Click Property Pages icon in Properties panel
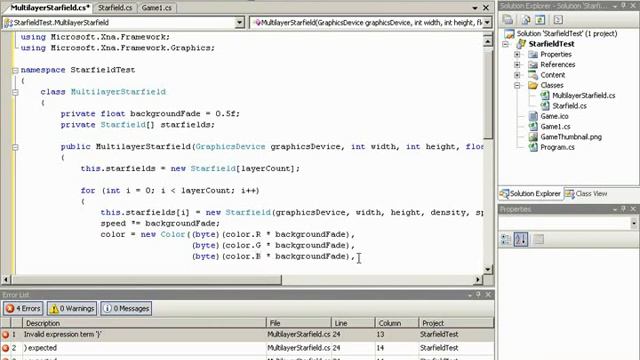The image size is (640, 360). click(x=538, y=239)
